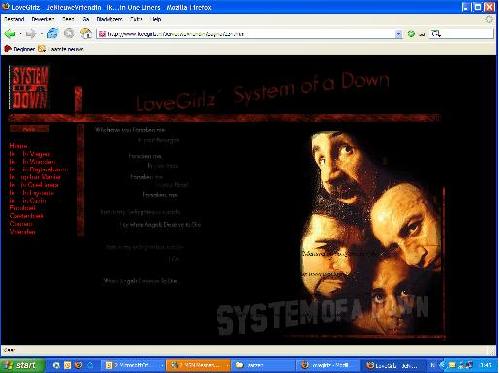Viewport: 500px width, 373px height.
Task: Open the Forward button history dropdown arrow
Action: (x=41, y=34)
